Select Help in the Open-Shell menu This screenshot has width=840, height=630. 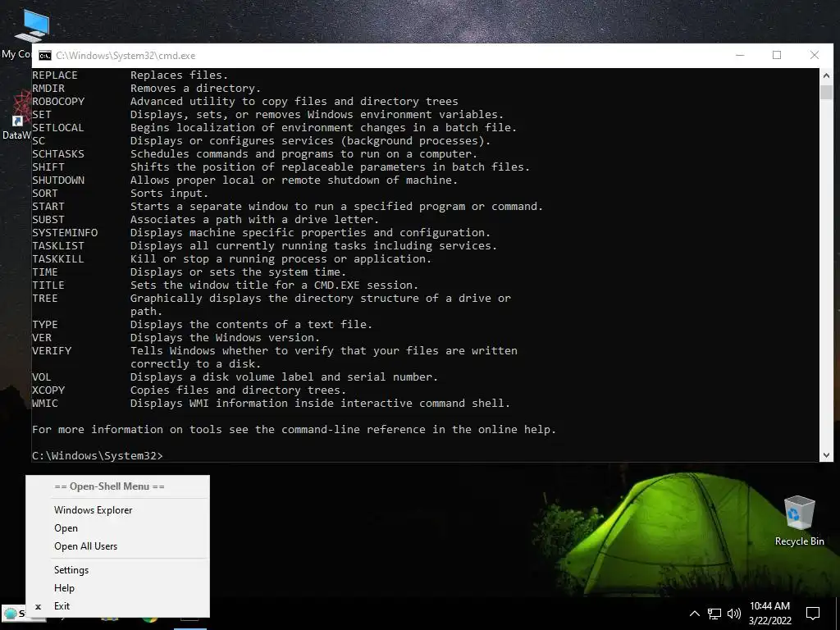(118, 587)
